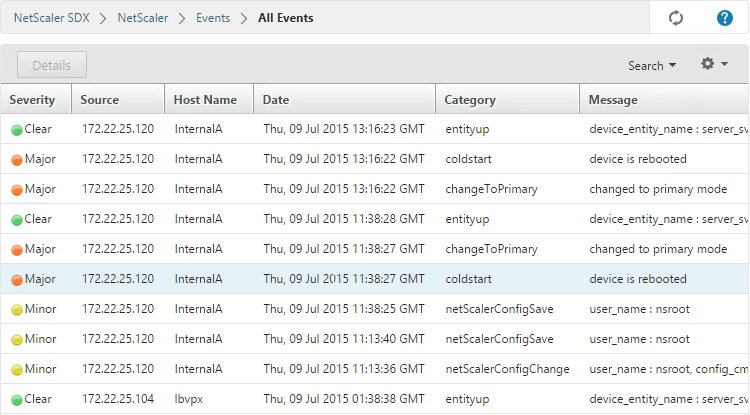Click yellow Minor icon on the 11:38:25 event
Image resolution: width=750 pixels, height=415 pixels.
(17, 310)
